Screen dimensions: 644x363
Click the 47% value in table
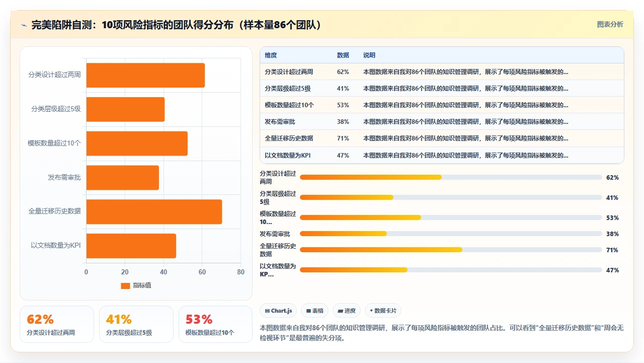tap(343, 155)
